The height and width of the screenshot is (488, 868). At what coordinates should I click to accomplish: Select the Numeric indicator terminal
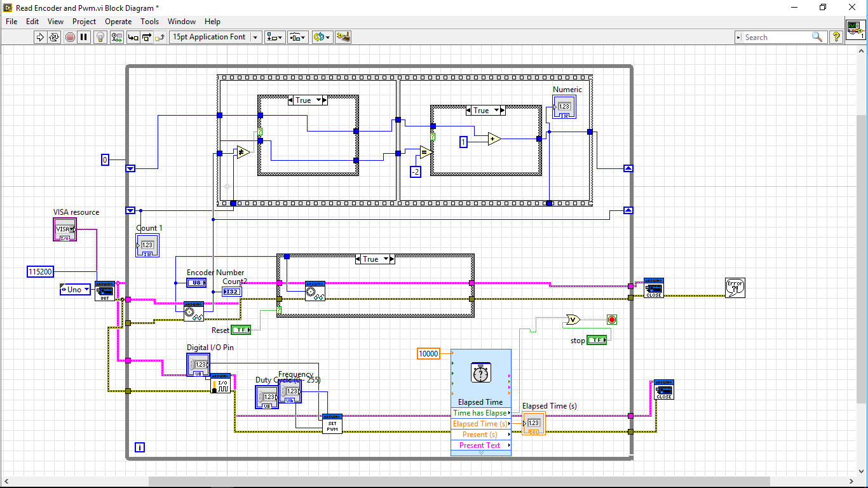click(564, 107)
